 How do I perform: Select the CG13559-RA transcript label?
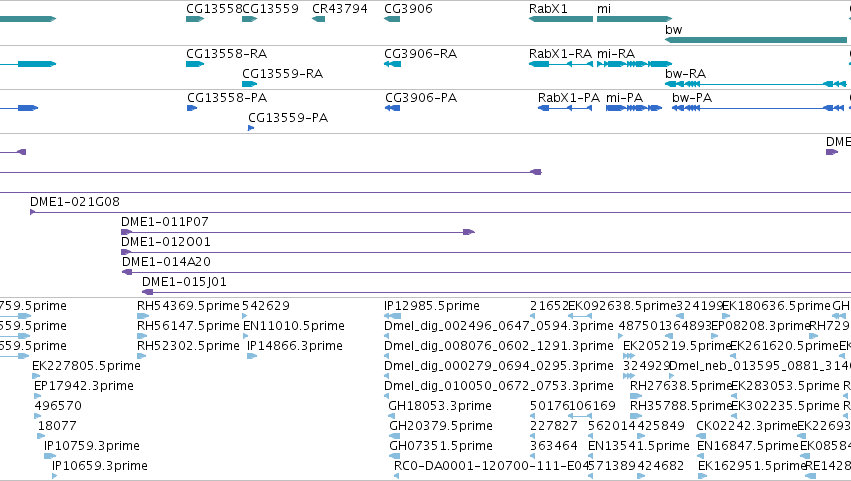(282, 74)
